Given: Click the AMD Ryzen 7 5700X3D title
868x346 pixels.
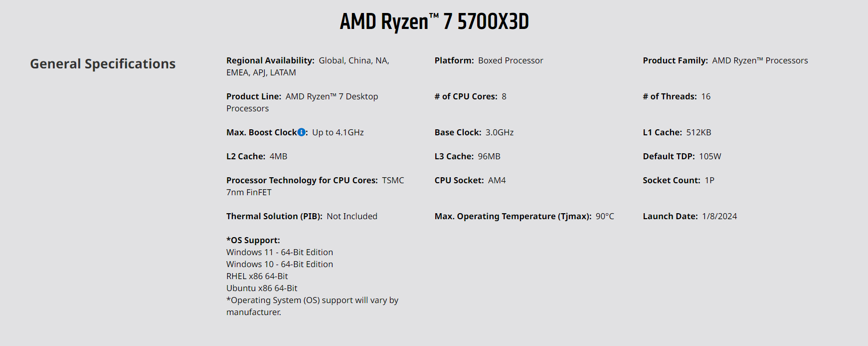Looking at the screenshot, I should pyautogui.click(x=434, y=21).
